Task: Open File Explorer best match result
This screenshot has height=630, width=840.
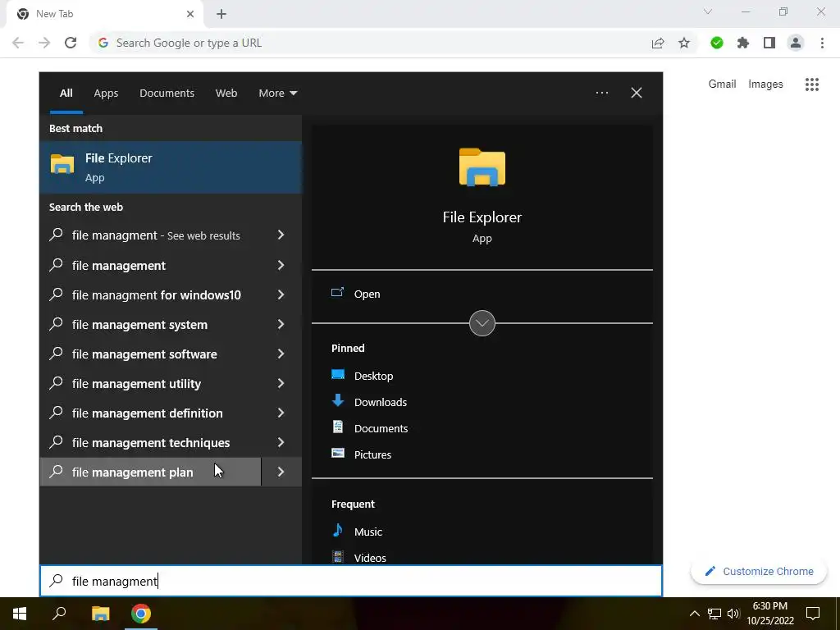Action: pyautogui.click(x=171, y=167)
